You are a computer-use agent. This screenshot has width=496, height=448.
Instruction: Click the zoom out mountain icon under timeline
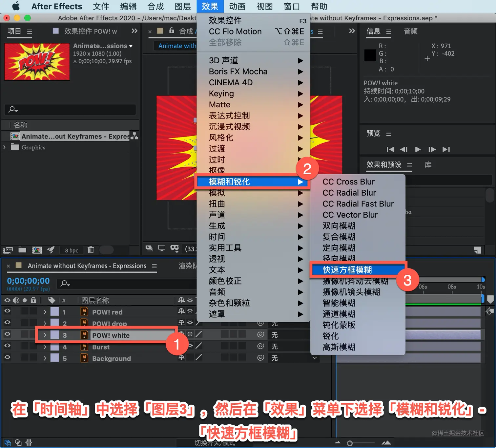coord(338,443)
